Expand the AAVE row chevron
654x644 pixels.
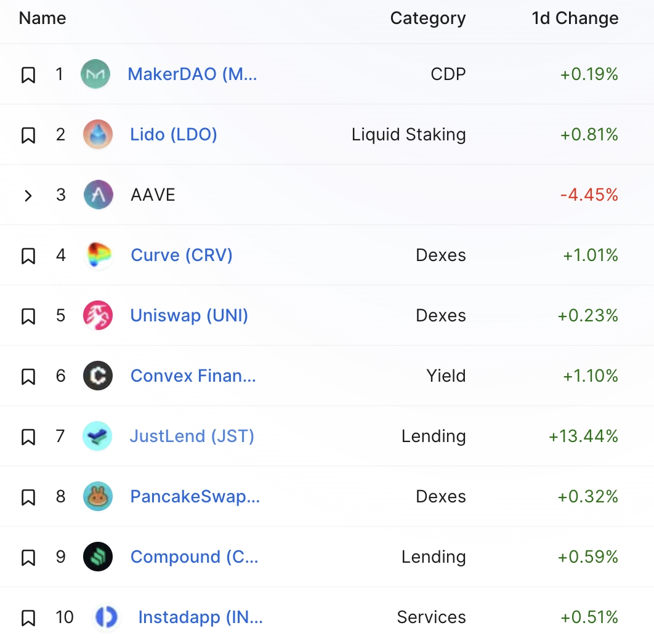point(28,196)
